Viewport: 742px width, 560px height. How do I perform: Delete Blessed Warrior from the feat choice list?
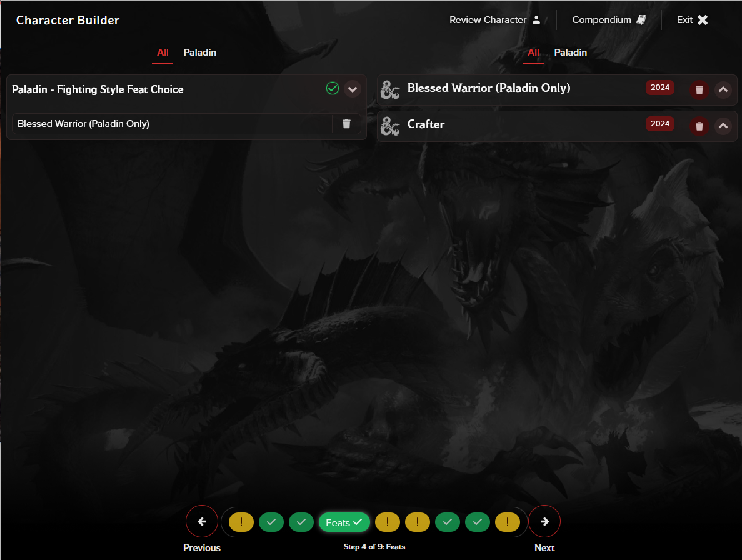click(346, 124)
